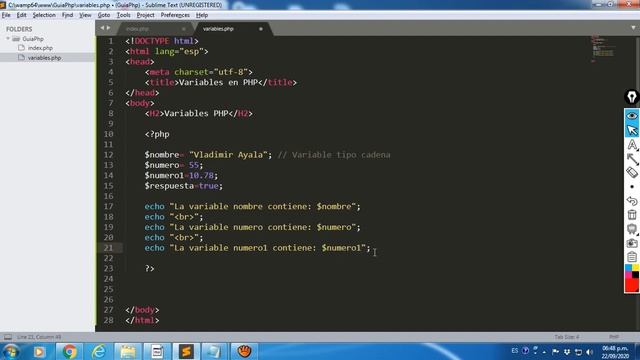This screenshot has height=360, width=640.
Task: Select the cursor pointer tool
Action: click(x=632, y=130)
